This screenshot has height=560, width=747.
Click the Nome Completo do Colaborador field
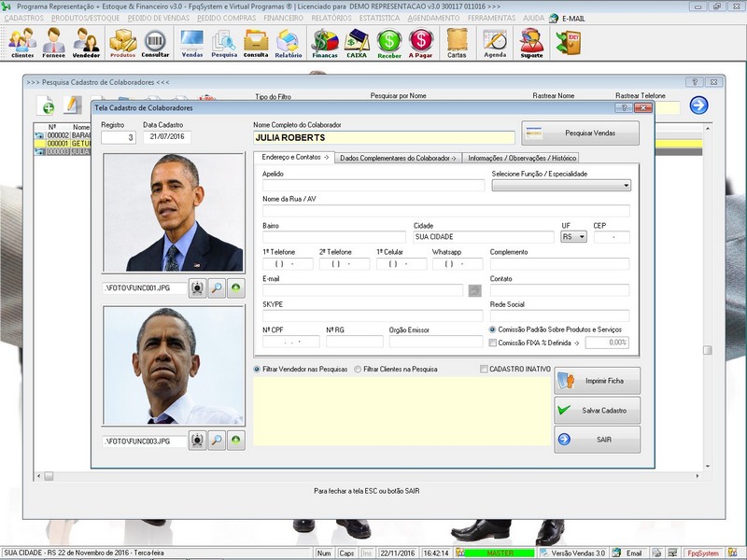[384, 137]
